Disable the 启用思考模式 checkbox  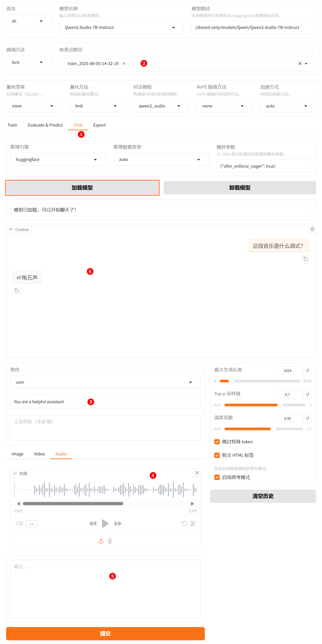click(x=217, y=477)
